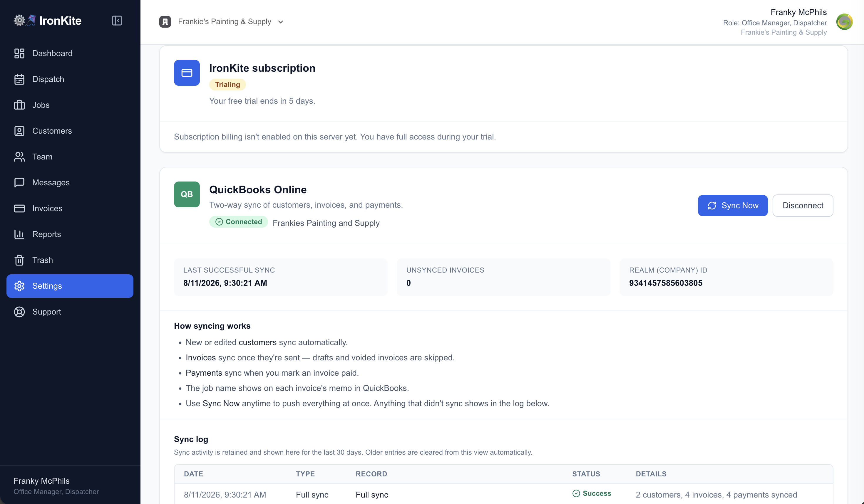Click the TYPE column header

pyautogui.click(x=305, y=474)
